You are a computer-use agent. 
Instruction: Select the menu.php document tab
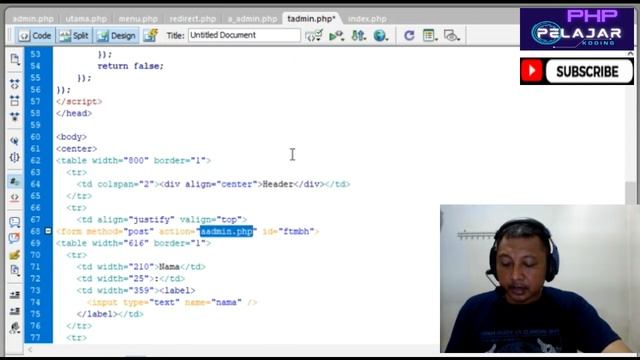(x=138, y=19)
